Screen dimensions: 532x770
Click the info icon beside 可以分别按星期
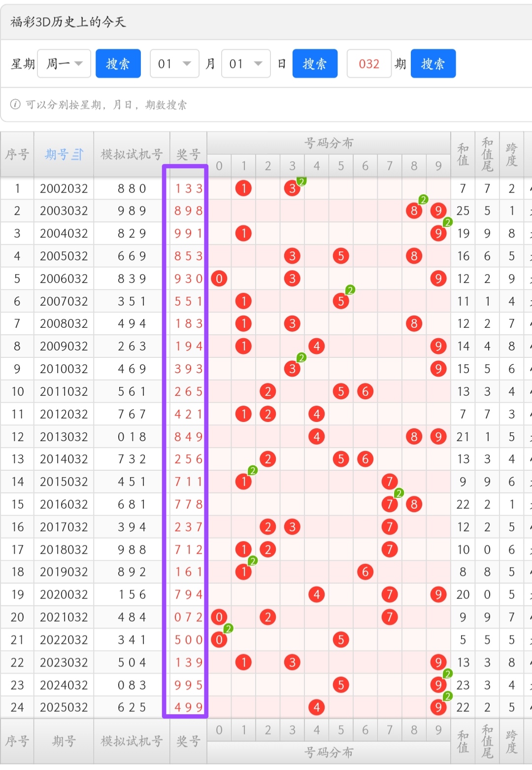pyautogui.click(x=16, y=105)
